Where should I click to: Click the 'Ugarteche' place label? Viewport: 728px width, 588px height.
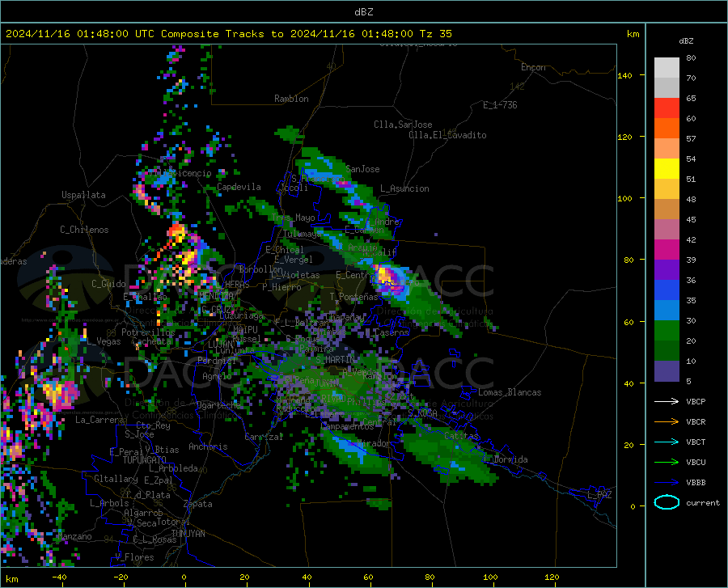tap(218, 405)
